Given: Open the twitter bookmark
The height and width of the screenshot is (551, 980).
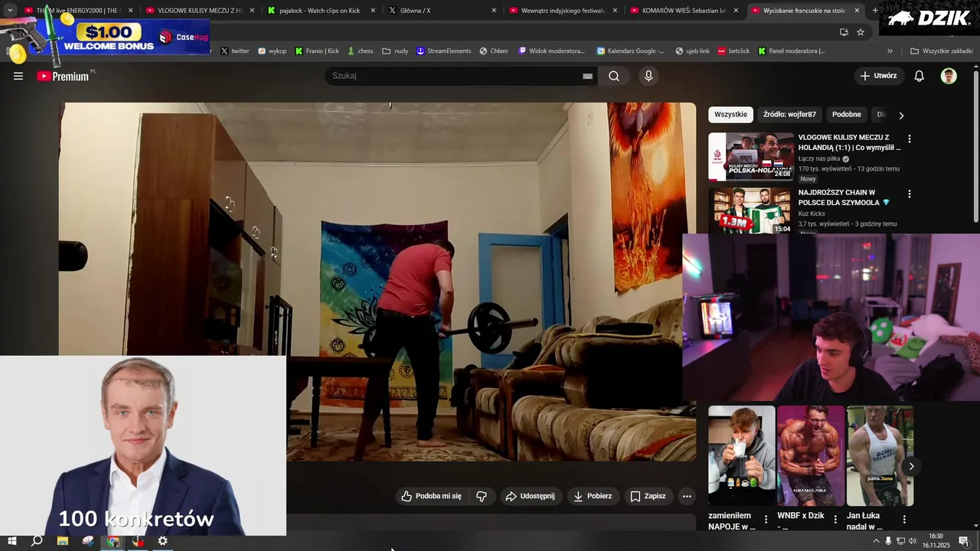Looking at the screenshot, I should pos(235,51).
